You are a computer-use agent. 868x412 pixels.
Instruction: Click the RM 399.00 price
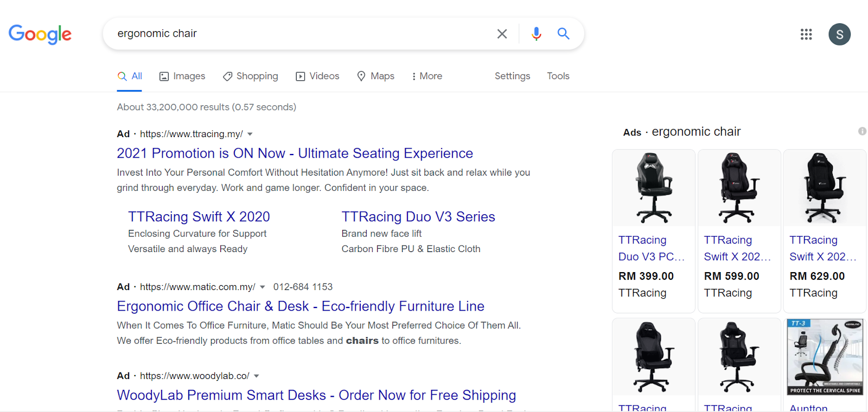tap(646, 276)
